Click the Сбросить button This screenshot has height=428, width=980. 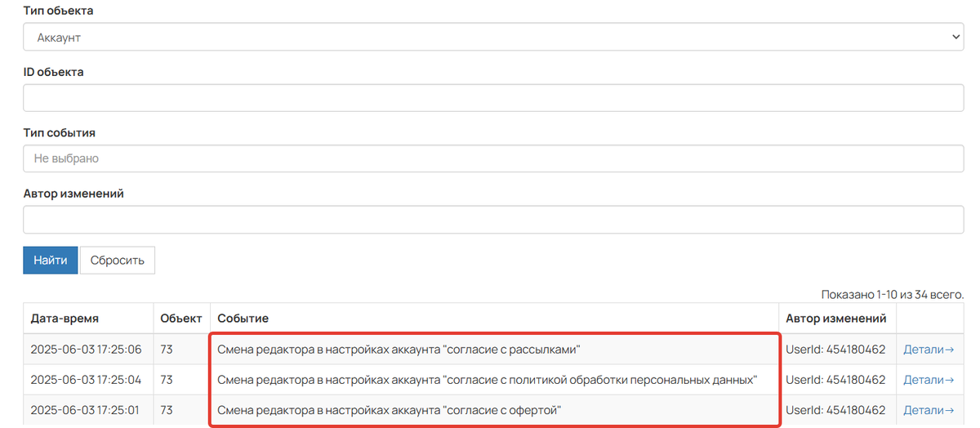click(118, 261)
